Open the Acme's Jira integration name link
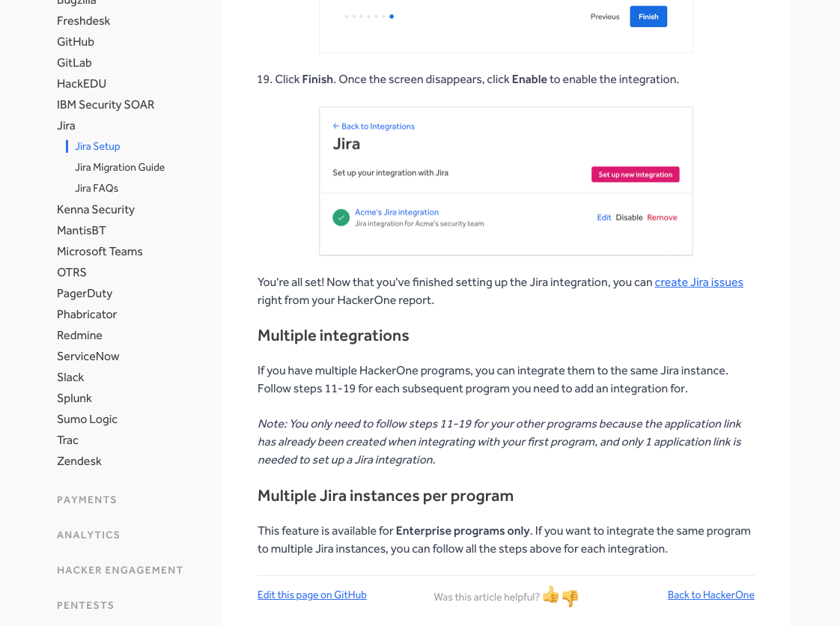 [x=397, y=212]
